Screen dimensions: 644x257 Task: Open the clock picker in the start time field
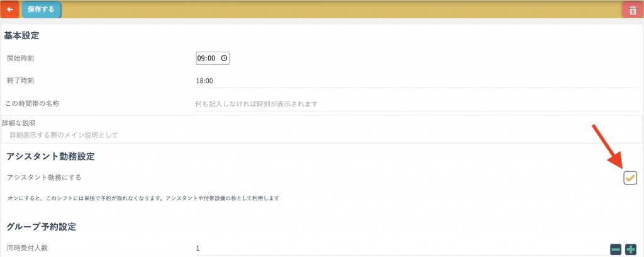click(x=224, y=58)
